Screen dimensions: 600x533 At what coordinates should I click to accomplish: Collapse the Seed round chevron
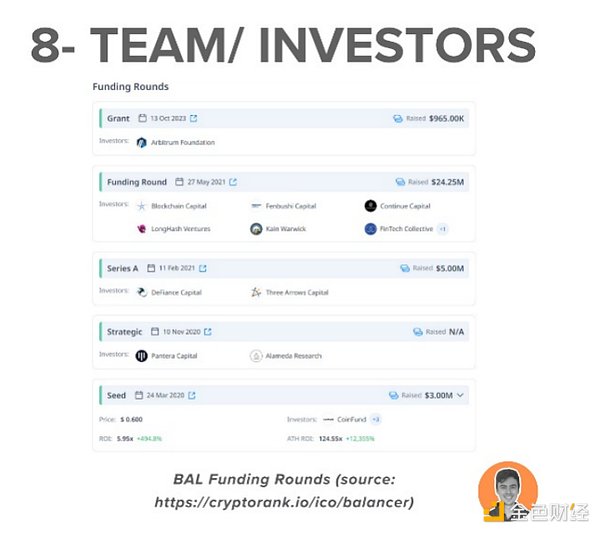click(x=460, y=396)
